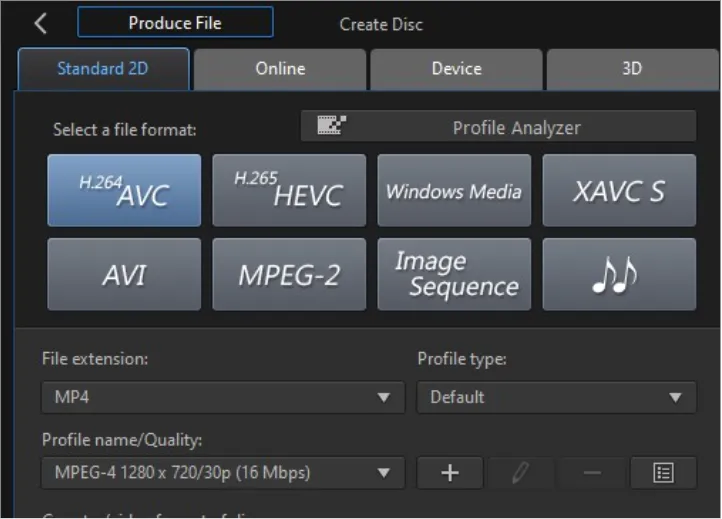The image size is (722, 519).
Task: Choose the H.265 HEVC format
Action: click(x=289, y=190)
